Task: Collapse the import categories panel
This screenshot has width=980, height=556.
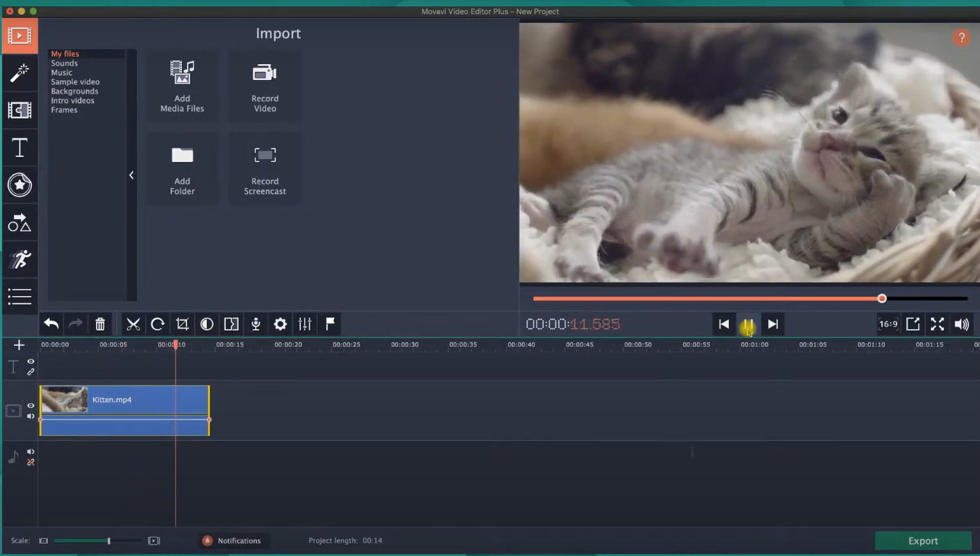Action: [132, 175]
